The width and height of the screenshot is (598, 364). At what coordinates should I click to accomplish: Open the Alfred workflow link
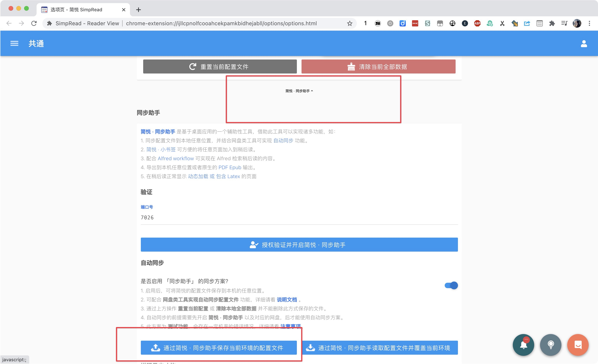tap(175, 158)
